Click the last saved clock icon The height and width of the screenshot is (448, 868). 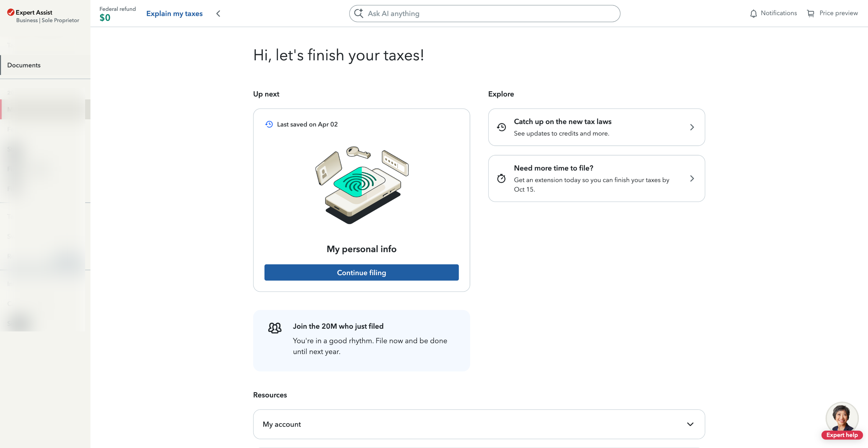[269, 124]
